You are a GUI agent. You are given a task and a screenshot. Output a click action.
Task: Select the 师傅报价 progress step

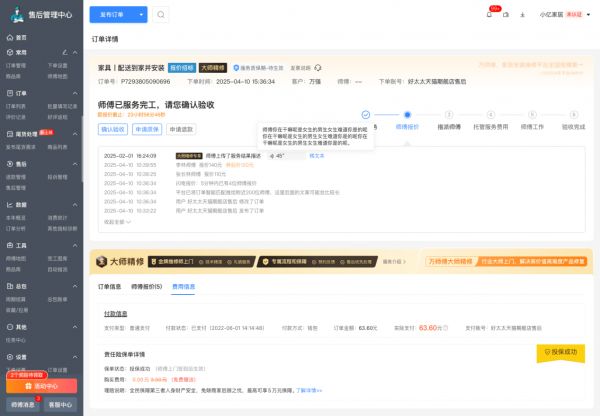407,127
